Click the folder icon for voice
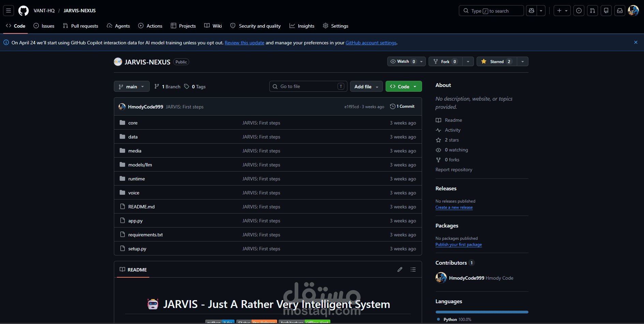Image resolution: width=644 pixels, height=324 pixels. 122,192
